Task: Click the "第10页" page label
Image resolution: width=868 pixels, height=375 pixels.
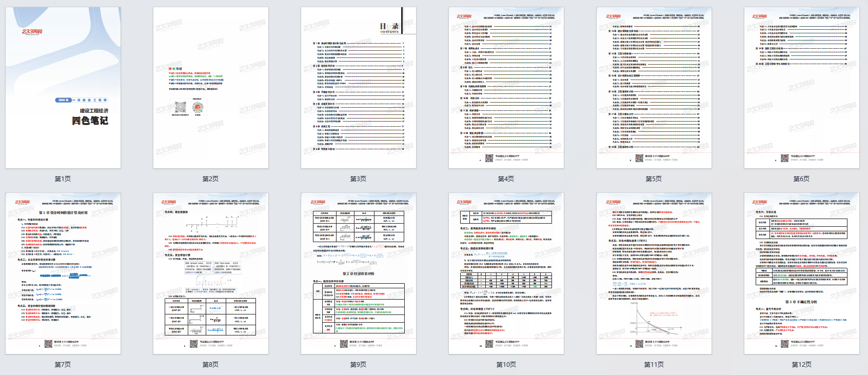Action: click(x=506, y=365)
